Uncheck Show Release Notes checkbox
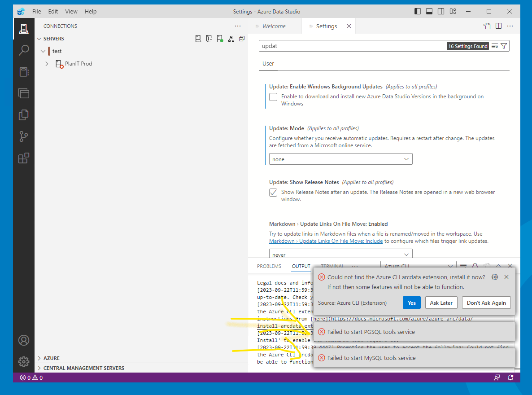The height and width of the screenshot is (395, 532). (x=273, y=193)
